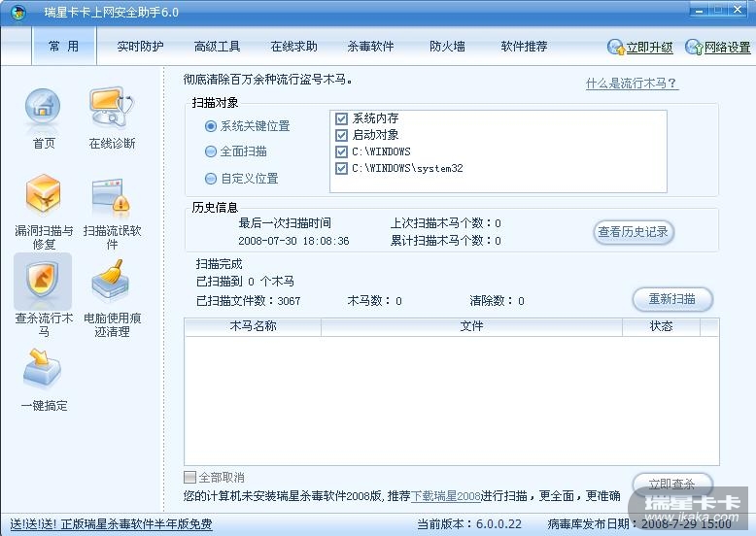The image size is (756, 536).
Task: Click the Rising Kaka title bar logo
Action: click(x=17, y=13)
